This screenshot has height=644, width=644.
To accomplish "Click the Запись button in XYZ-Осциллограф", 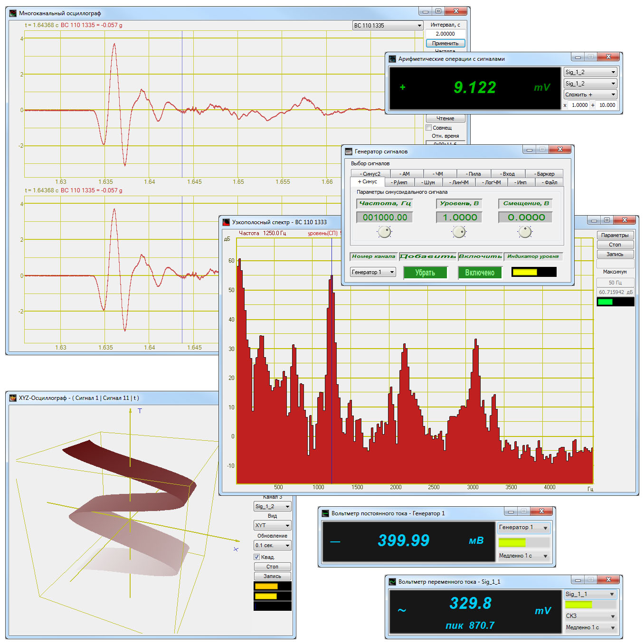I will tap(273, 576).
